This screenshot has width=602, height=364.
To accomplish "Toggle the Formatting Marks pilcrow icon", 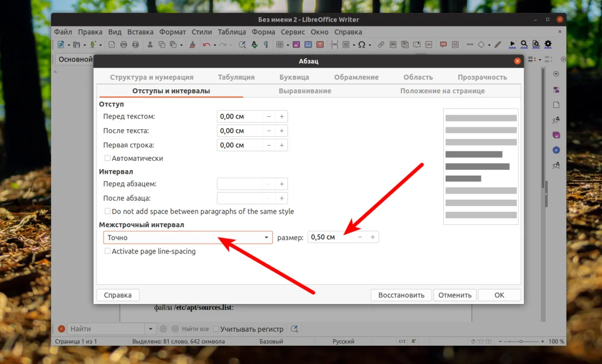I will [266, 44].
